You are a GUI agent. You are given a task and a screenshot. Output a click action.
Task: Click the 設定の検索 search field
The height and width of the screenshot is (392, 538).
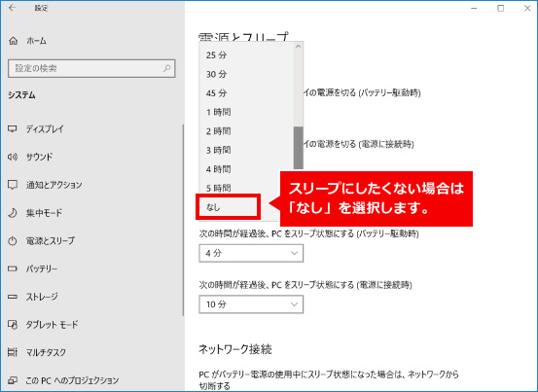click(x=91, y=68)
